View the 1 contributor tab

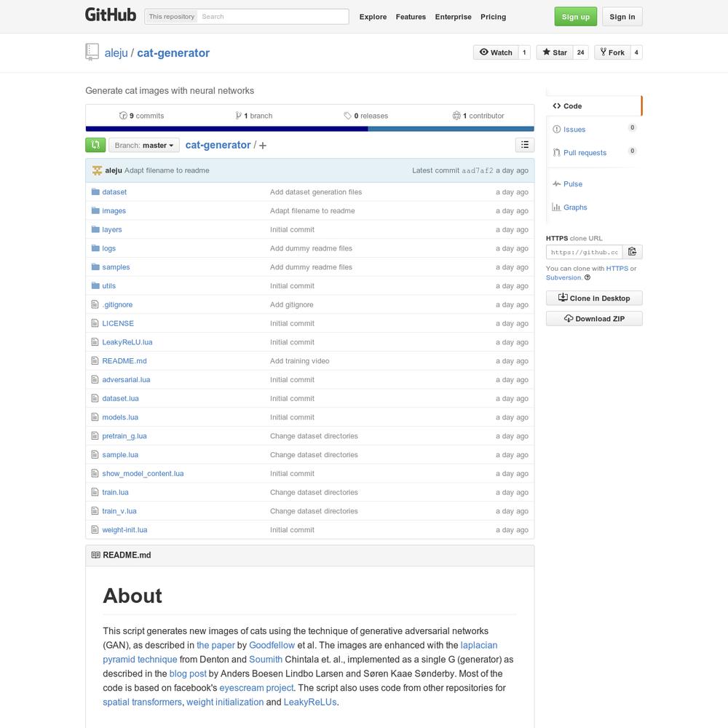[478, 116]
